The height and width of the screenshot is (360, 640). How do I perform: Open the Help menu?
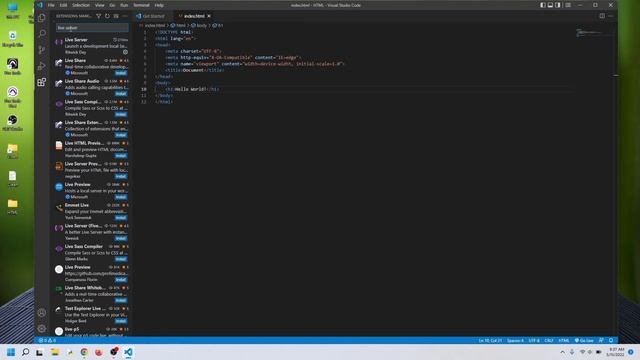coord(159,5)
